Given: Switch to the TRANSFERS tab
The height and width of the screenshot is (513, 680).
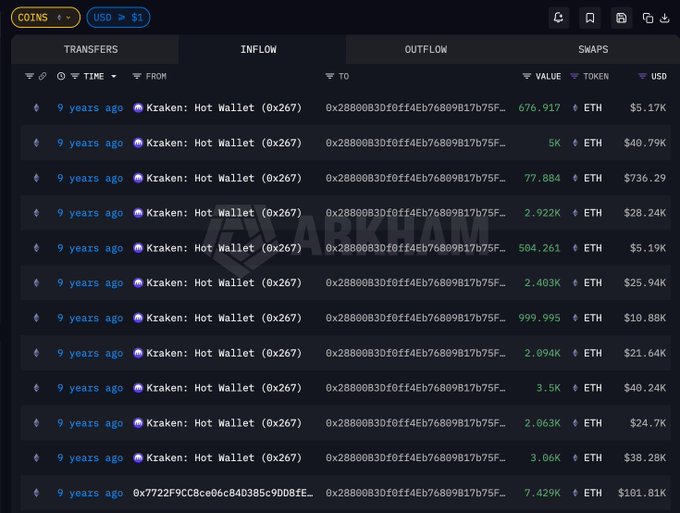Looking at the screenshot, I should [x=91, y=49].
